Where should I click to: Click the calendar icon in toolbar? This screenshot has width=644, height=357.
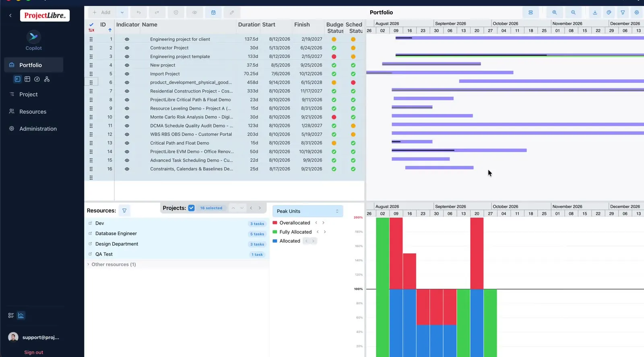[x=213, y=12]
